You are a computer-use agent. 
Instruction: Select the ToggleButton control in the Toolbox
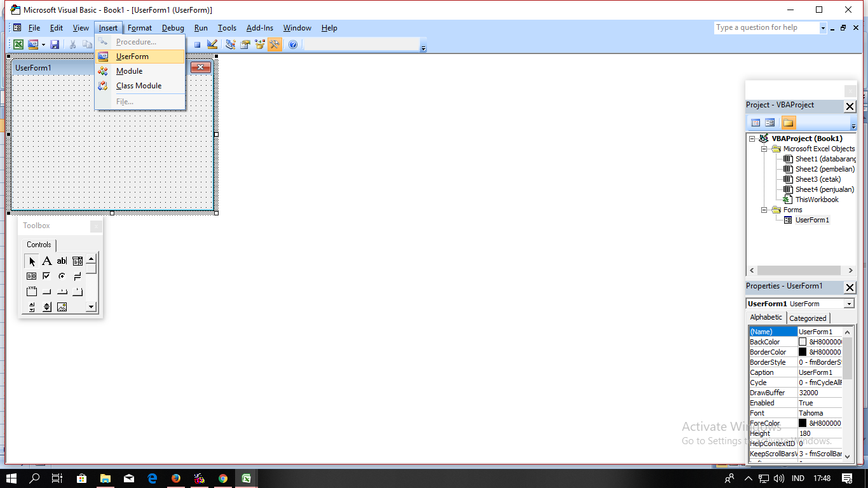pos(78,276)
